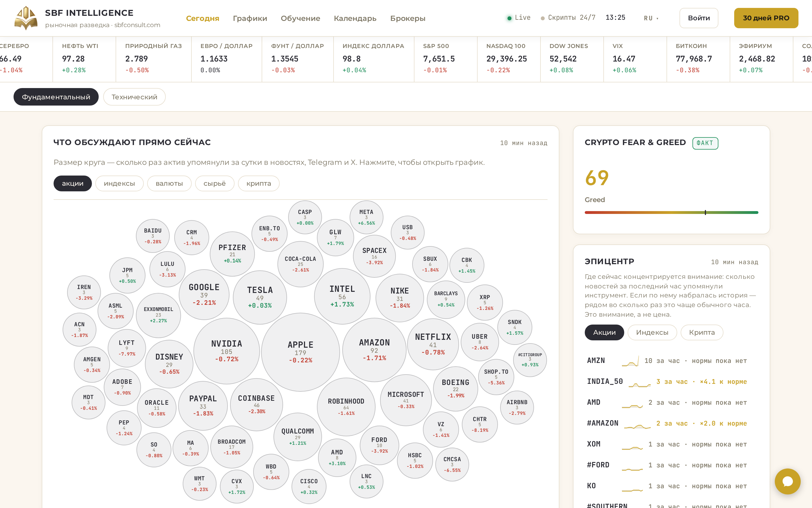Click the SBF Intelligence logo icon
812x508 pixels.
click(26, 18)
